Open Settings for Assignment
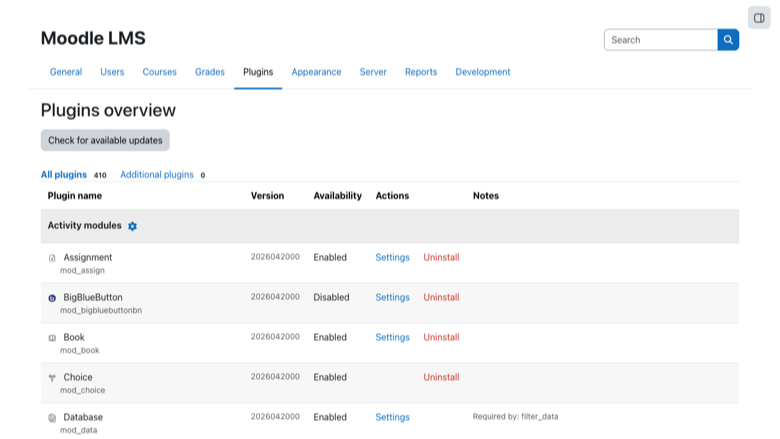This screenshot has width=780, height=439. pyautogui.click(x=392, y=258)
